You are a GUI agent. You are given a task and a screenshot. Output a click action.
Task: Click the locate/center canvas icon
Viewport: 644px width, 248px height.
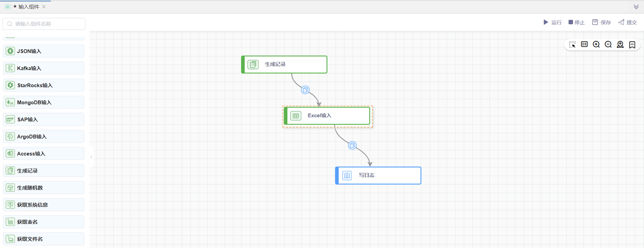click(x=620, y=45)
